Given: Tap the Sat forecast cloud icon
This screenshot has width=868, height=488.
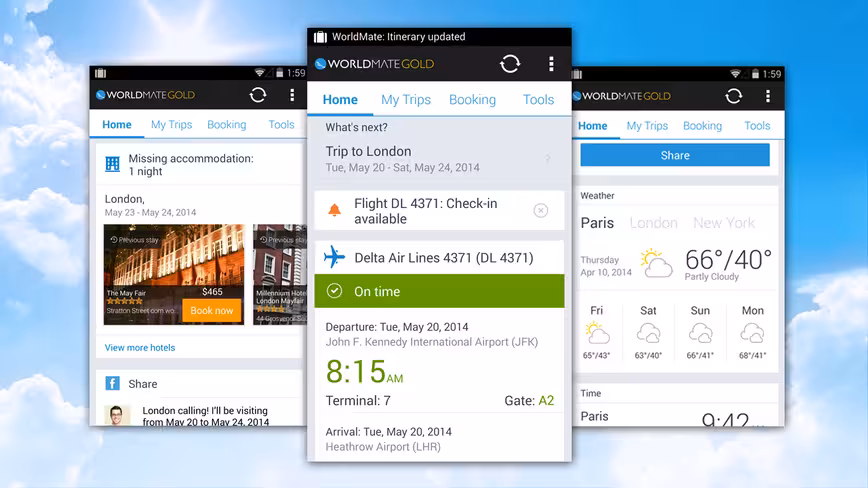Looking at the screenshot, I should [x=648, y=334].
